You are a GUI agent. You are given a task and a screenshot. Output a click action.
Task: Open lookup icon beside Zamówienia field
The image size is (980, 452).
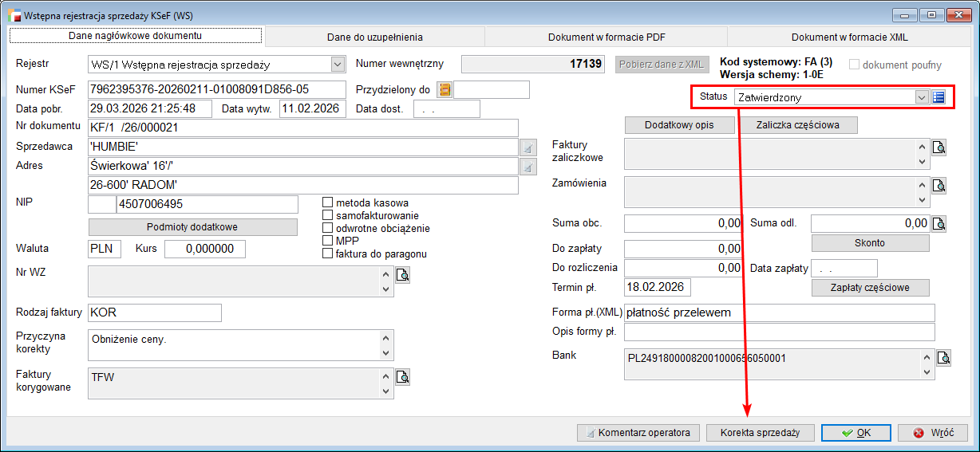coord(939,186)
